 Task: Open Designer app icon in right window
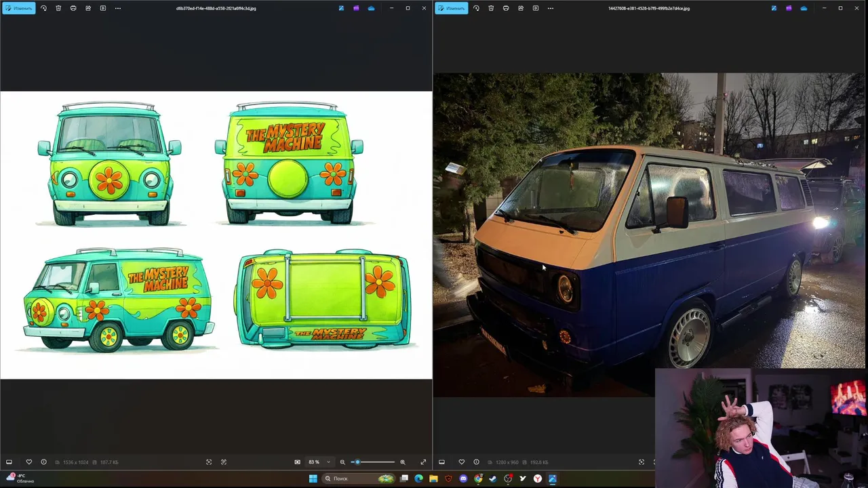point(774,8)
